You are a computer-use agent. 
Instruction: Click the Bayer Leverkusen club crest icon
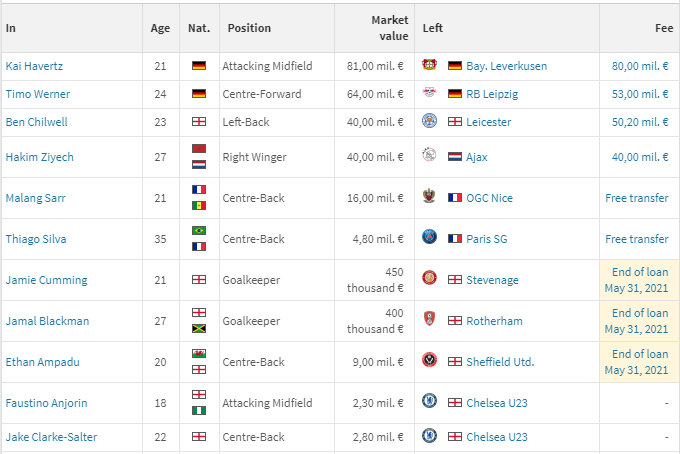429,66
